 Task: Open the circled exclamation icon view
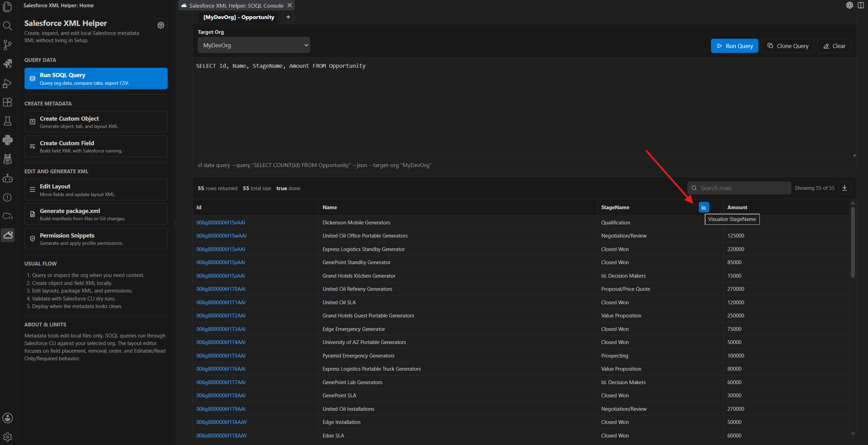click(7, 197)
